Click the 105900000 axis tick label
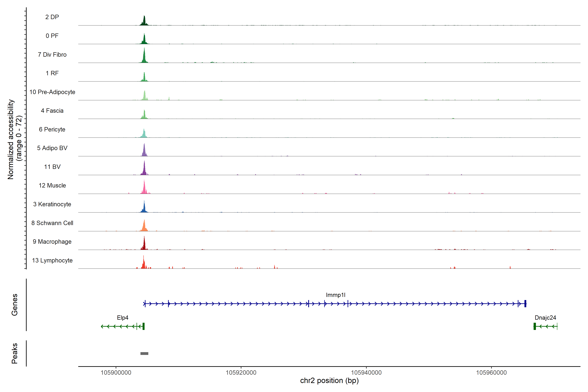The width and height of the screenshot is (588, 392). (116, 373)
